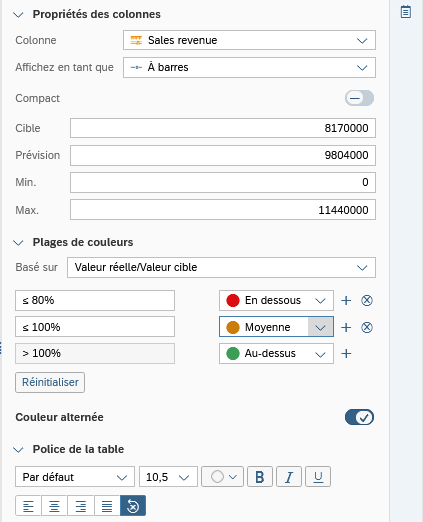
Task: Enable the Compact switch
Action: pyautogui.click(x=359, y=98)
